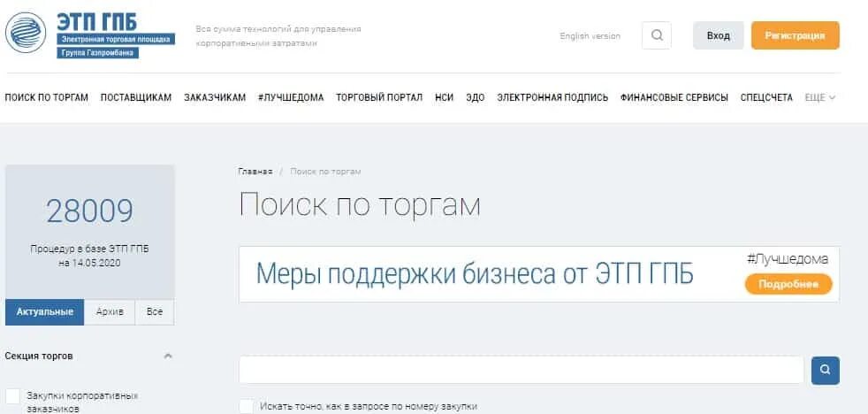Click the Подробнее button on banner
The width and height of the screenshot is (868, 414).
coord(788,284)
